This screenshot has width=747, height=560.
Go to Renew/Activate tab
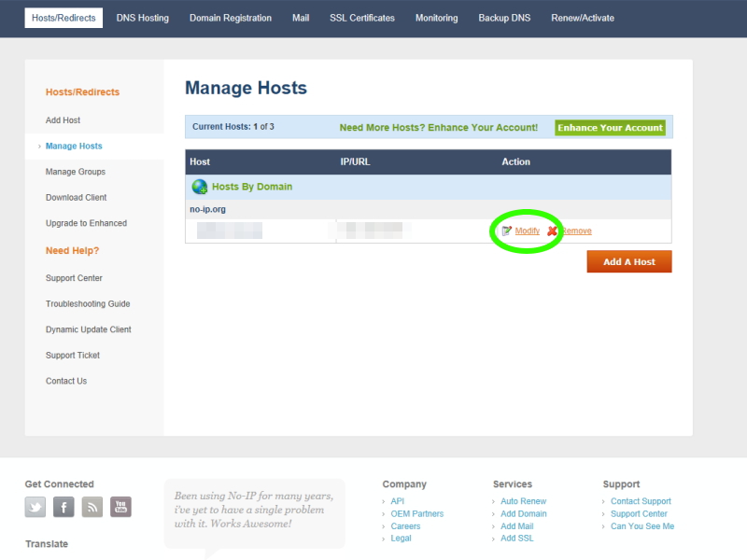click(x=583, y=18)
